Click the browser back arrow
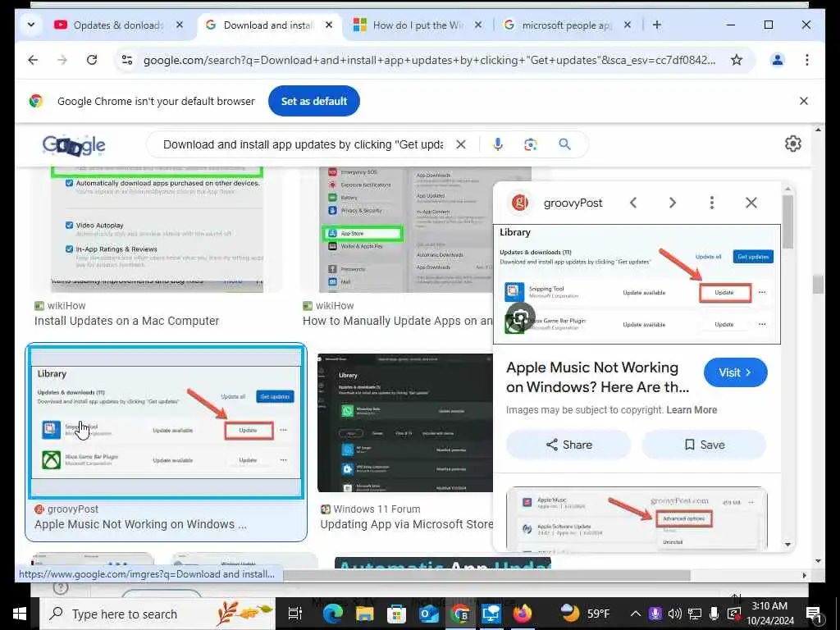Screen dimensions: 840x630 coord(33,60)
